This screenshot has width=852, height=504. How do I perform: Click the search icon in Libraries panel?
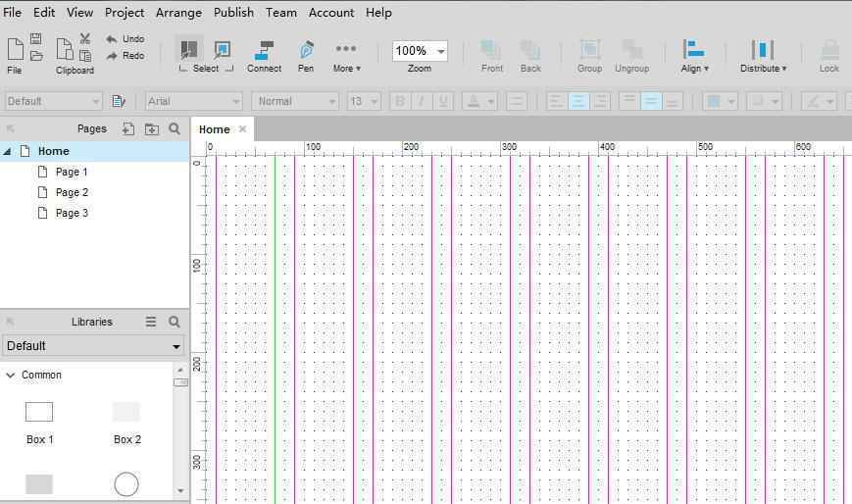click(175, 322)
